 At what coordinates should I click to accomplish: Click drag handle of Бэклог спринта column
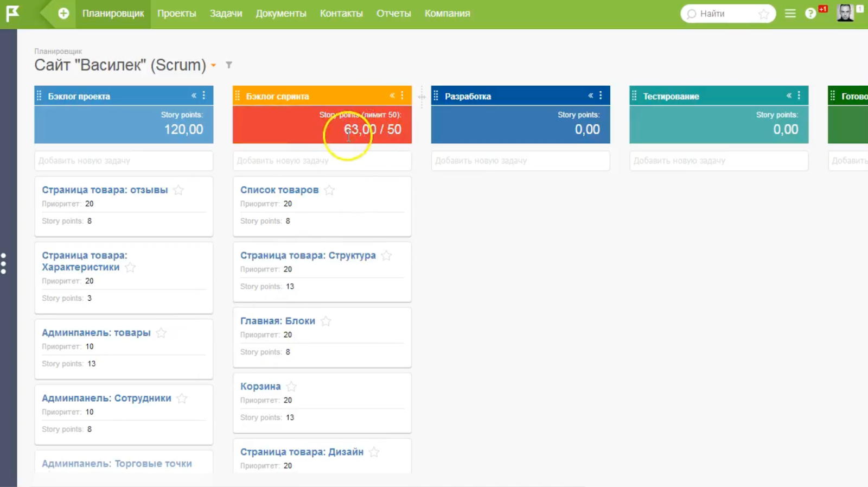(238, 96)
